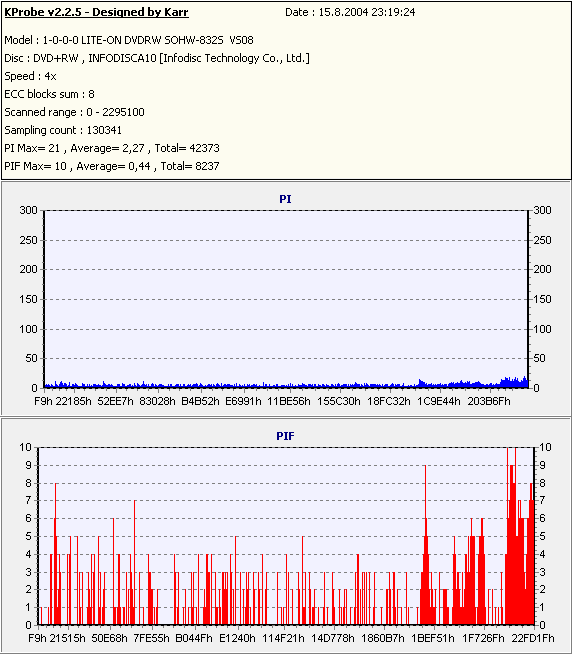Select the ECC blocks sum : 8 line
The image size is (572, 654).
click(49, 94)
